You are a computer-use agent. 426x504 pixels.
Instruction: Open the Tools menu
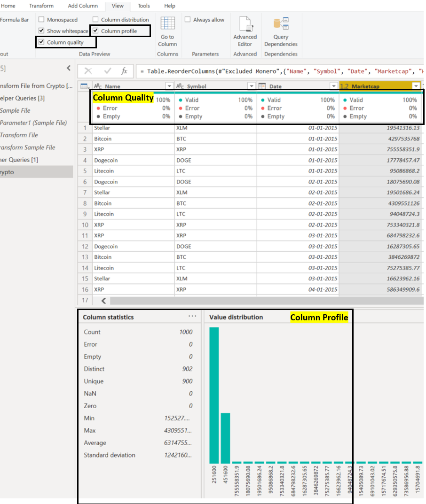[143, 6]
